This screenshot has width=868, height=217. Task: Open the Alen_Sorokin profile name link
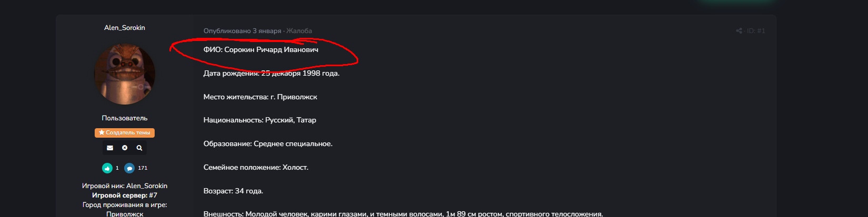pyautogui.click(x=125, y=28)
